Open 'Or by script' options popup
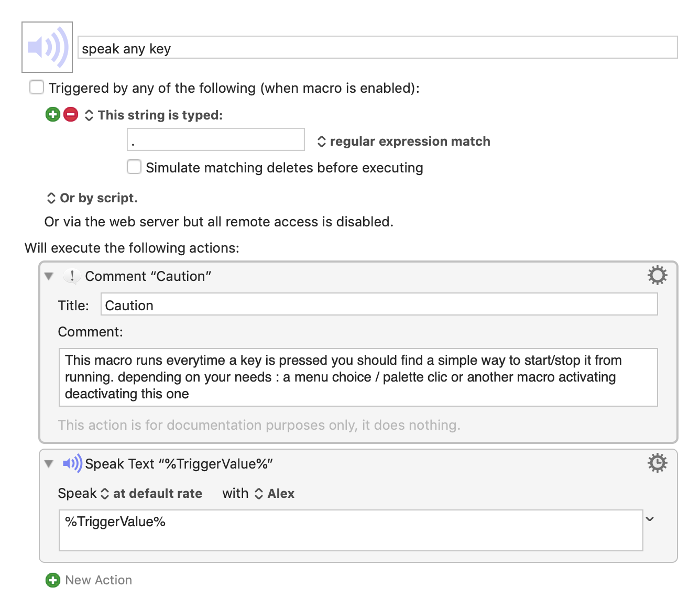Screen dimensions: 700x609 [92, 198]
